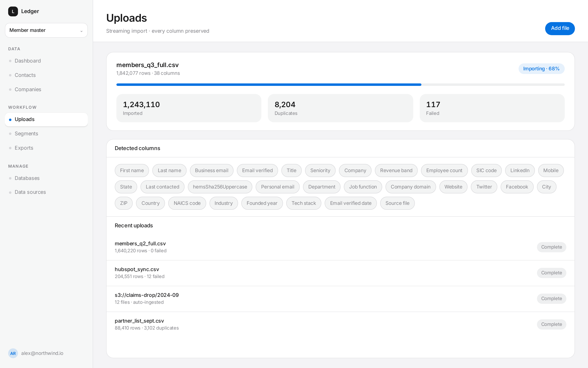Click alex@northwind.io account email

tap(42, 353)
